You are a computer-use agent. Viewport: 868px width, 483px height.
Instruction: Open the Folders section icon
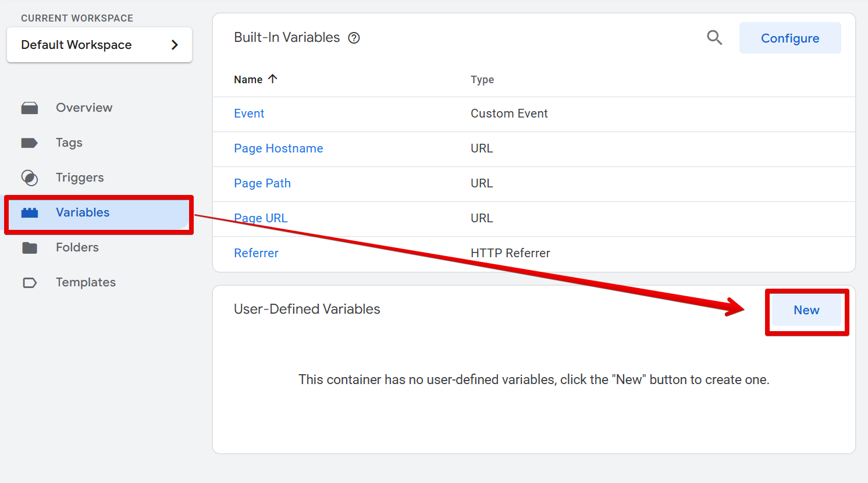click(x=30, y=247)
